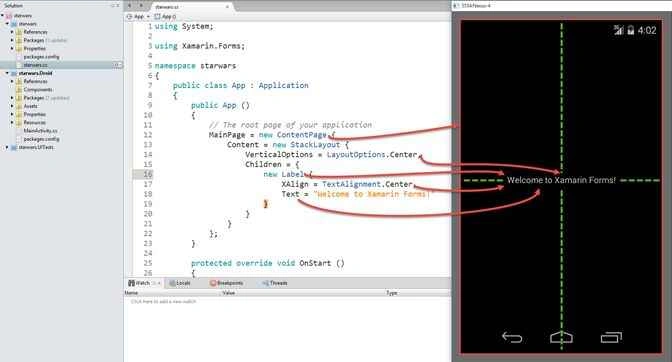This screenshot has width=672, height=362.
Task: Click 'using Xamarin.Forms;' on line 3
Action: 200,46
